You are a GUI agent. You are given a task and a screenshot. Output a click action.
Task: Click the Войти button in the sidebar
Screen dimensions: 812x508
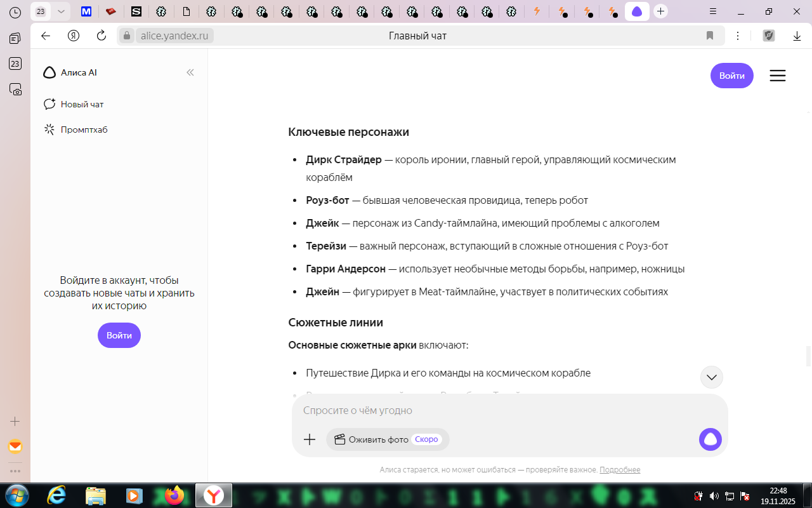coord(119,335)
